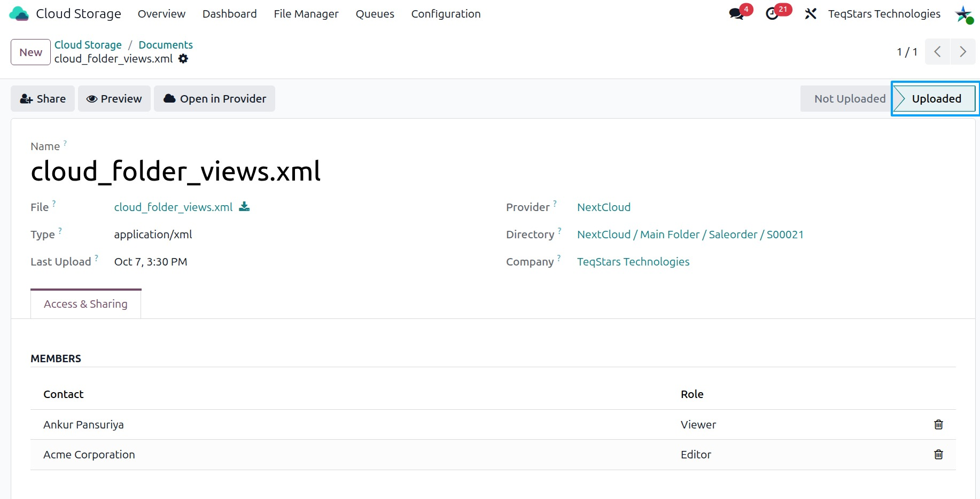Open the NextCloud / Main Folder / Saleorder / S00021 directory
Viewport: 980px width, 499px height.
(x=690, y=235)
